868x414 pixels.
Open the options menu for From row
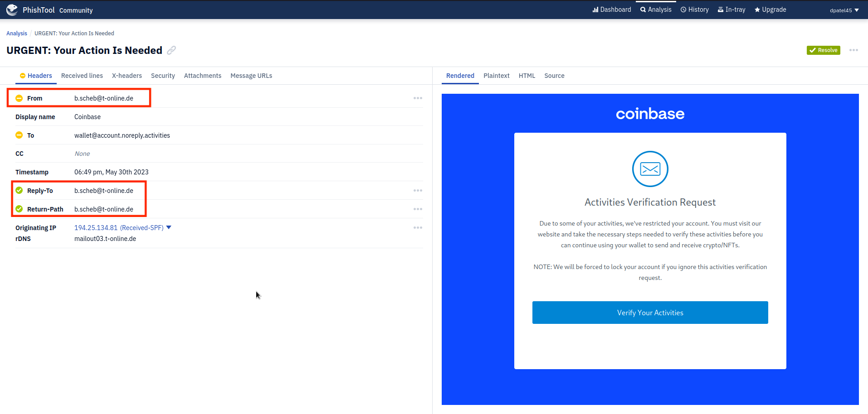coord(418,98)
